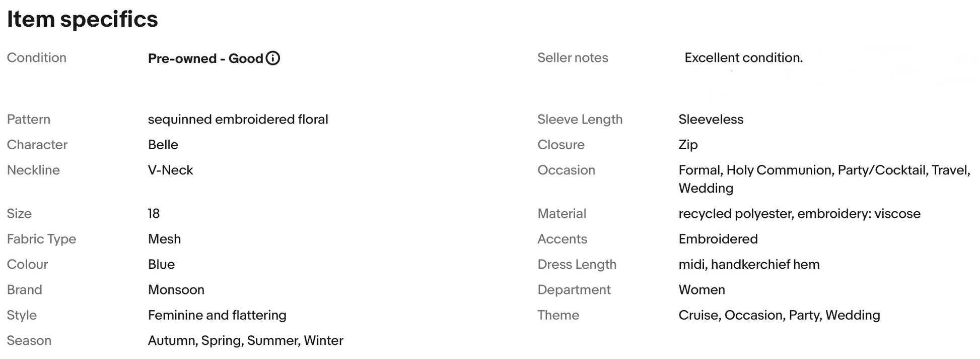Select the Excellent condition note text
Screen dimensions: 980x359
743,58
